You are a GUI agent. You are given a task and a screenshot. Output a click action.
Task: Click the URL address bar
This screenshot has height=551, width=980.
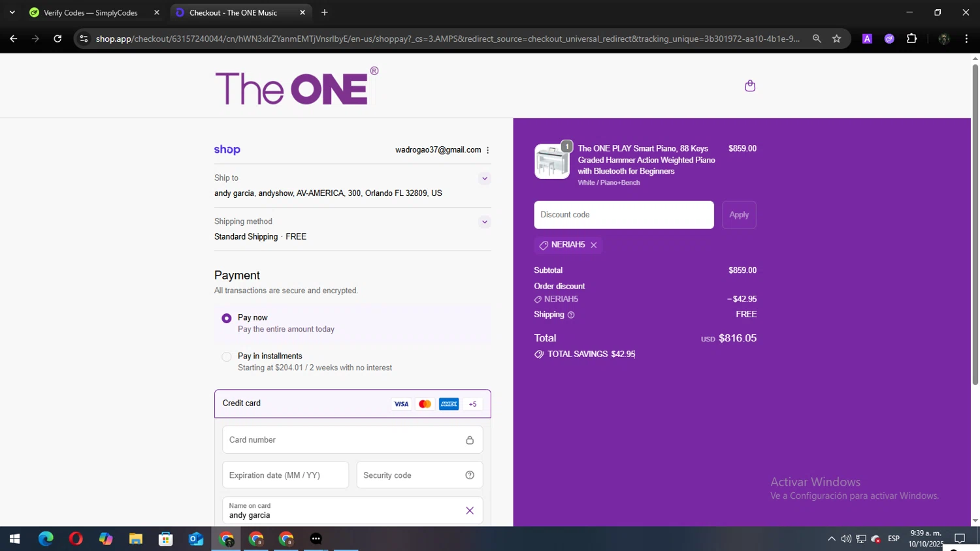point(448,39)
